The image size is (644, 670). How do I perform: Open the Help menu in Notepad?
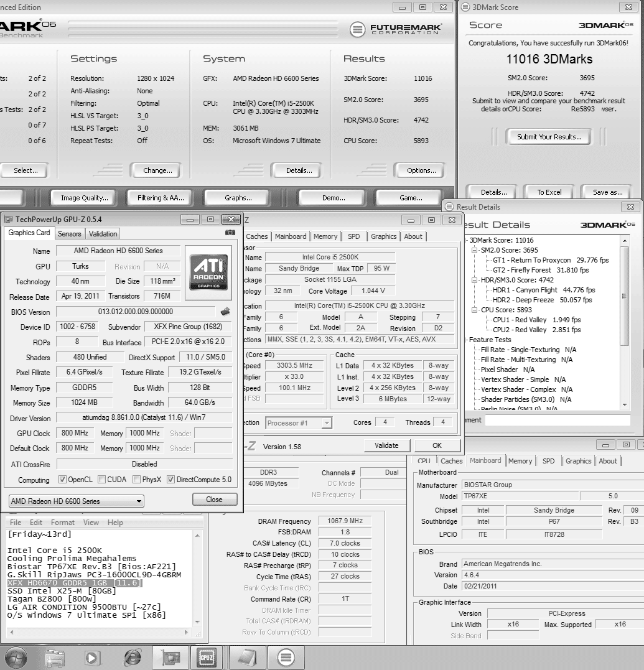pos(115,522)
